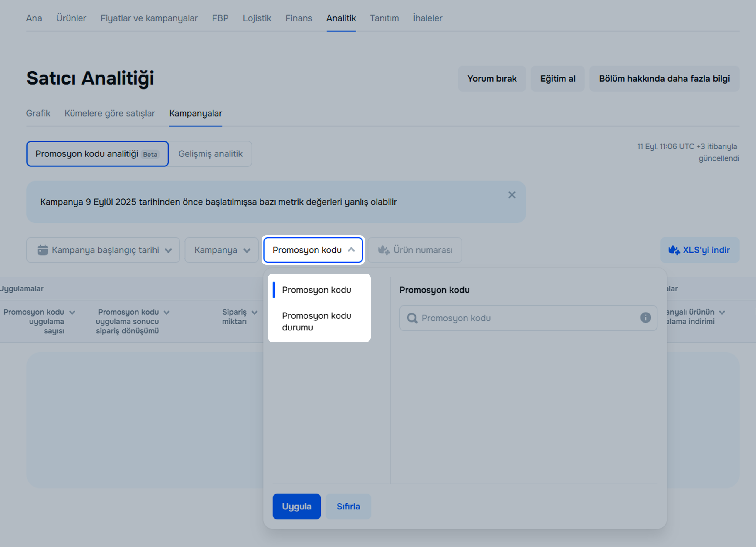Screen dimensions: 756x547
Task: Dismiss the campaign notice with X icon
Action: click(512, 195)
